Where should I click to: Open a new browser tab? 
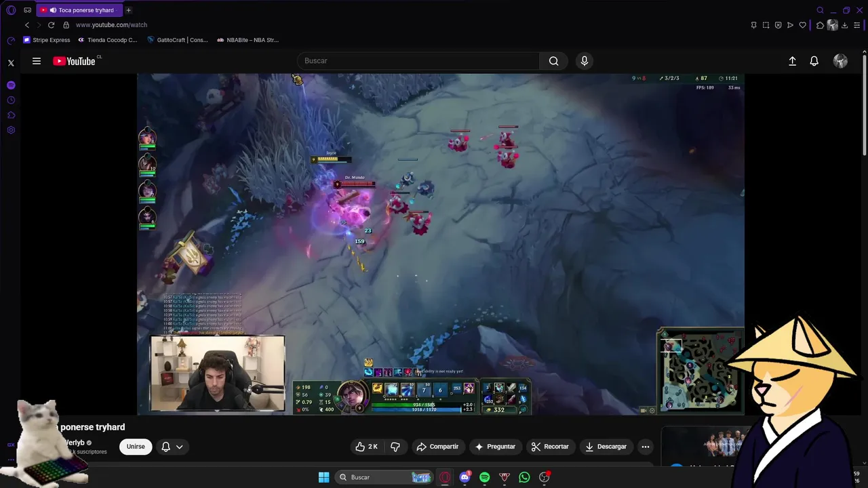(x=128, y=10)
